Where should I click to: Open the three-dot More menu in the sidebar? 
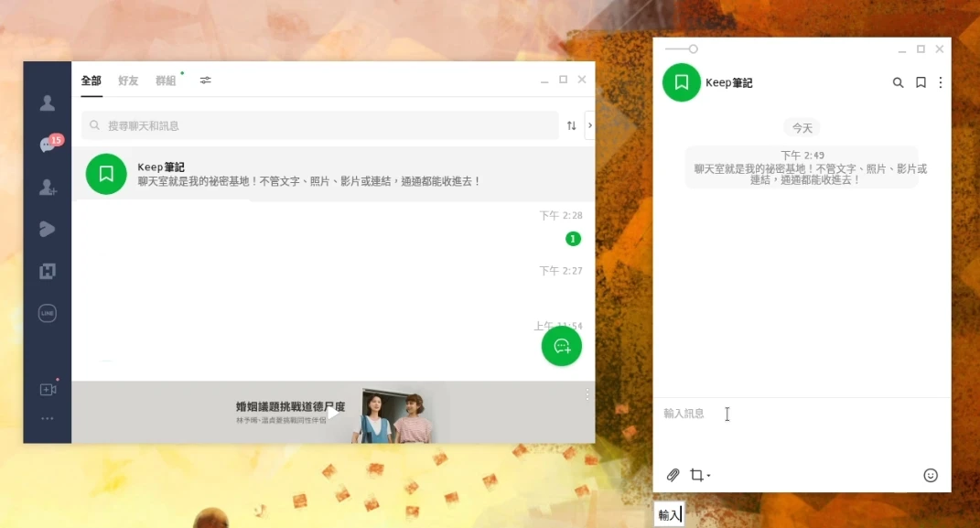pos(48,419)
